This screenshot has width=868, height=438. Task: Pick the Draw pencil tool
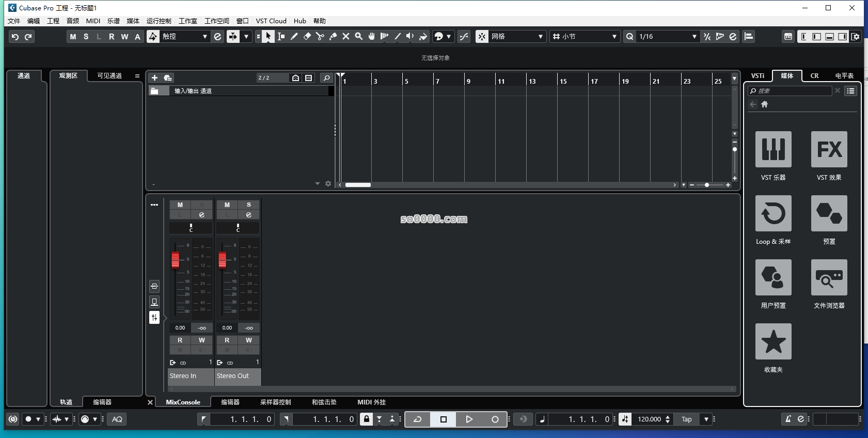(294, 36)
